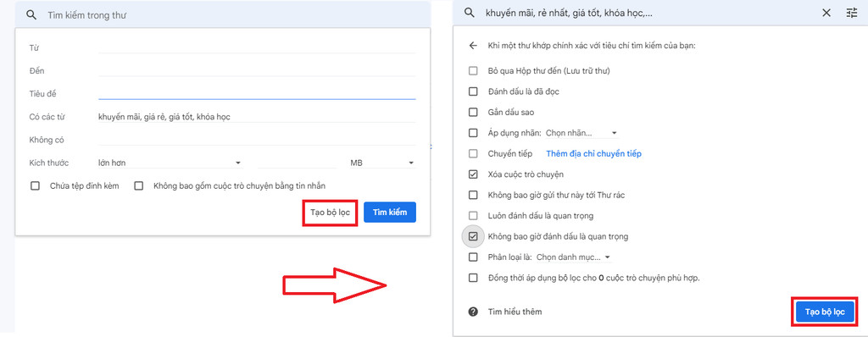Screen dimensions: 868x337
Task: Check 'Đồng thời áp dụng bộ lọc' checkbox
Action: 473,278
